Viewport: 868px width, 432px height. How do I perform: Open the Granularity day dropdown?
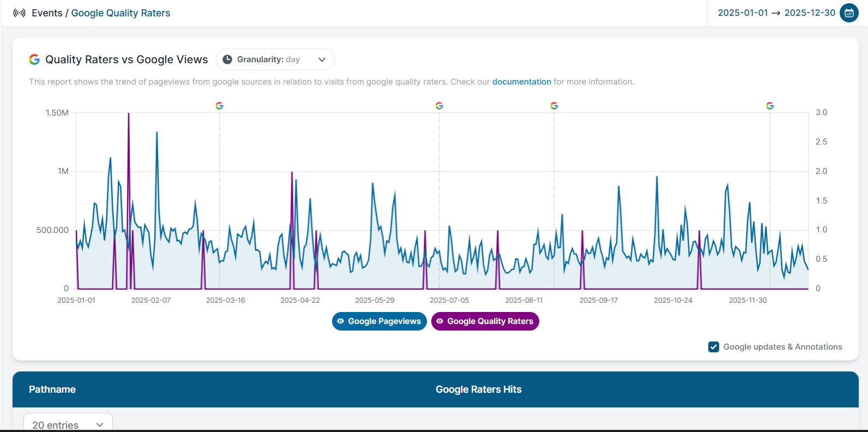point(275,59)
